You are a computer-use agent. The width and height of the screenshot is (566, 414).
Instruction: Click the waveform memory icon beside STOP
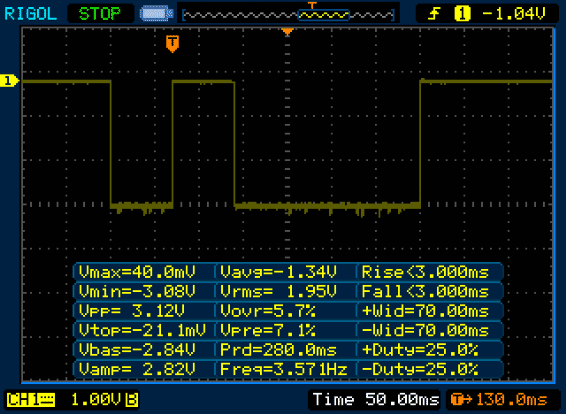pyautogui.click(x=157, y=14)
